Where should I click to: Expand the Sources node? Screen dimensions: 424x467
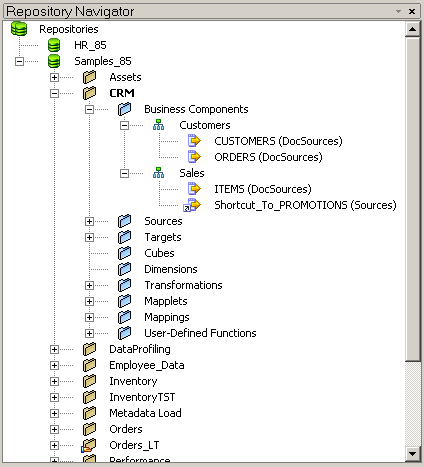(x=89, y=221)
